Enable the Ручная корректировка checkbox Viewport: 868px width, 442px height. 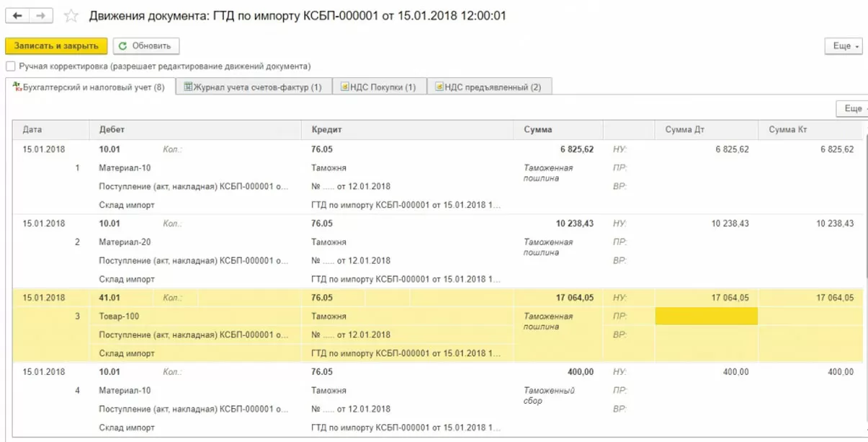coord(11,66)
